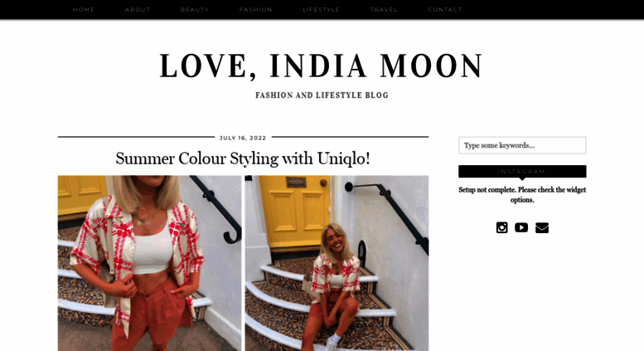Click the widget setup not complete message
644x351 pixels.
(522, 195)
